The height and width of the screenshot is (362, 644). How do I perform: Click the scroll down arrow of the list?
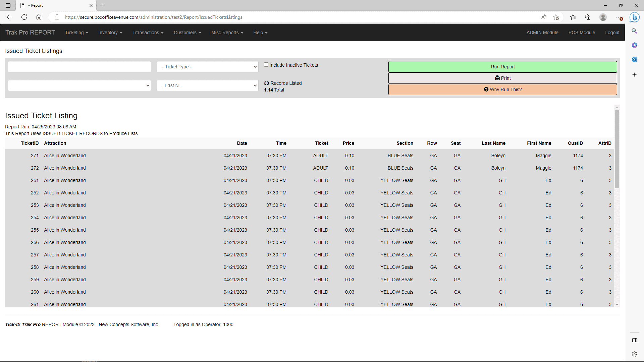point(617,304)
